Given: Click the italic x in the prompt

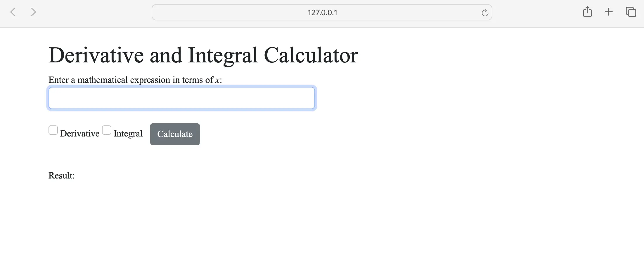Looking at the screenshot, I should pos(217,80).
